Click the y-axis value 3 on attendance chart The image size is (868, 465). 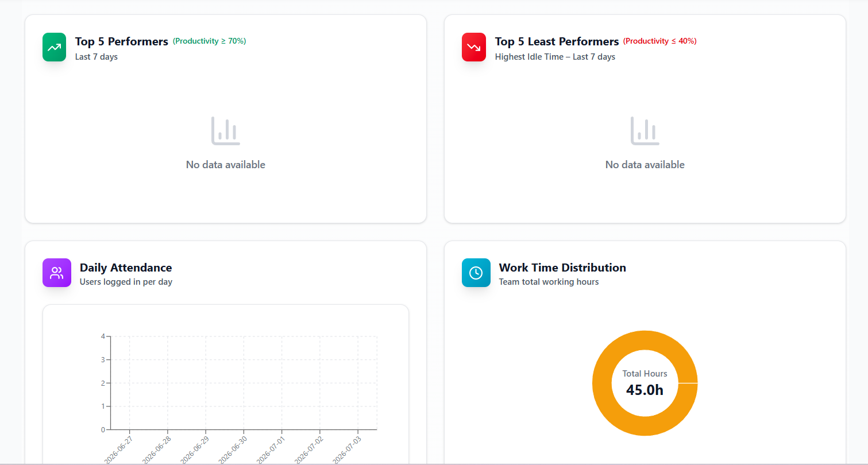point(102,360)
